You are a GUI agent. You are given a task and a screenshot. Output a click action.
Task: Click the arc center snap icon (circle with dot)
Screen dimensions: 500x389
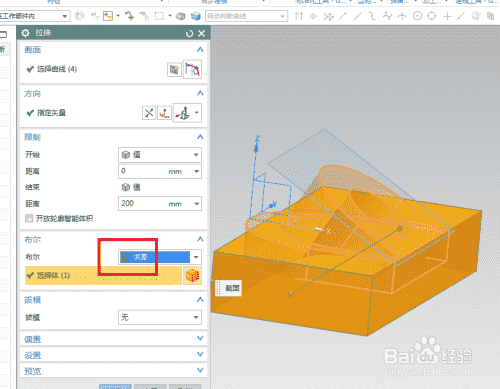[417, 16]
